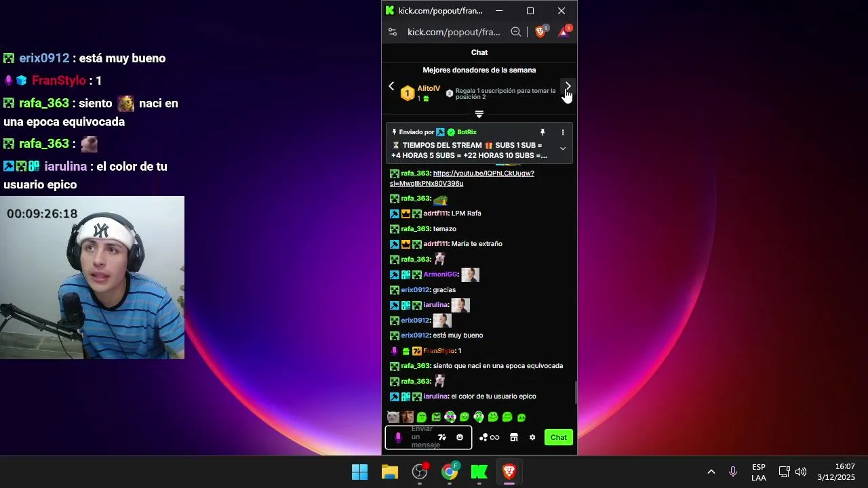Insert the angry green square emote

click(436, 417)
